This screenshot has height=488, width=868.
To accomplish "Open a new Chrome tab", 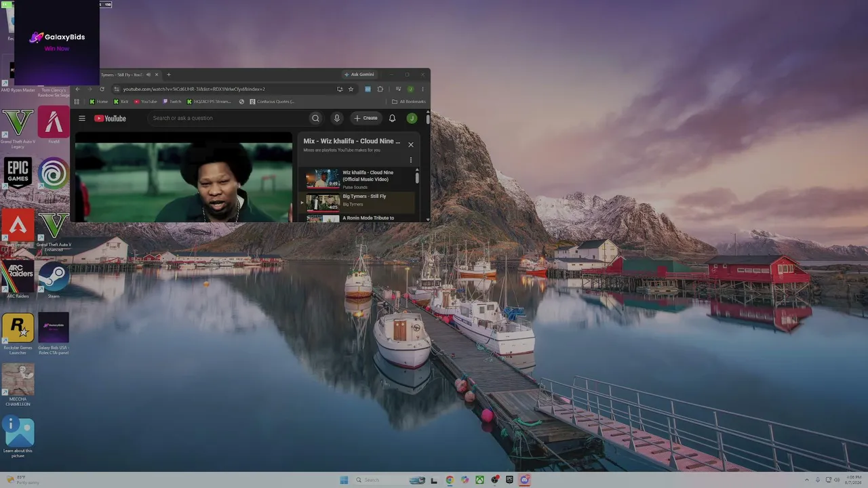I will [168, 75].
